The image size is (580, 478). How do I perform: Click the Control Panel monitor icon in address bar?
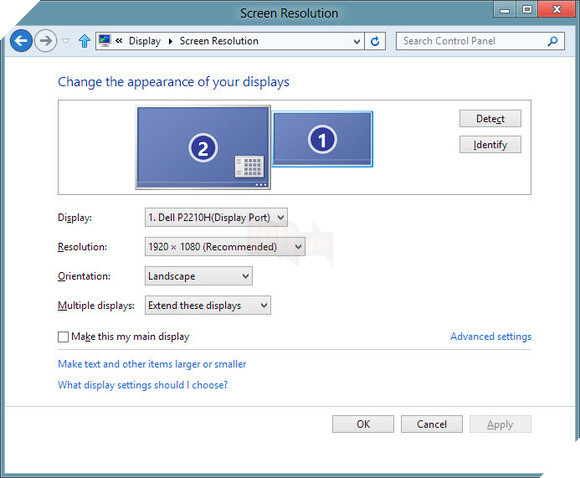(105, 40)
